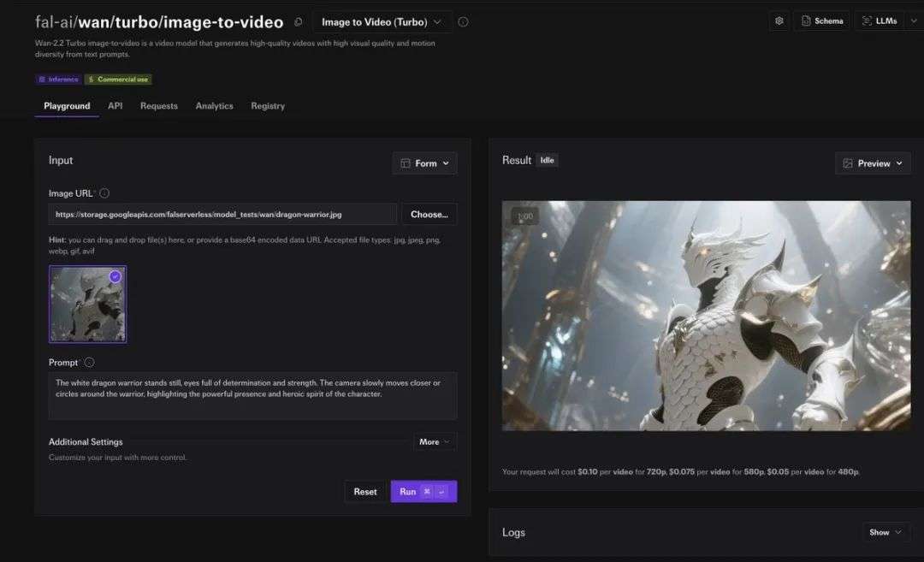Open the Form view dropdown
924x562 pixels.
424,163
